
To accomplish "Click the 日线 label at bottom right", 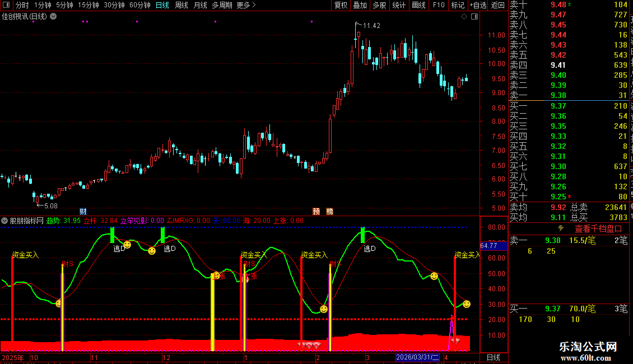I will pos(494,357).
